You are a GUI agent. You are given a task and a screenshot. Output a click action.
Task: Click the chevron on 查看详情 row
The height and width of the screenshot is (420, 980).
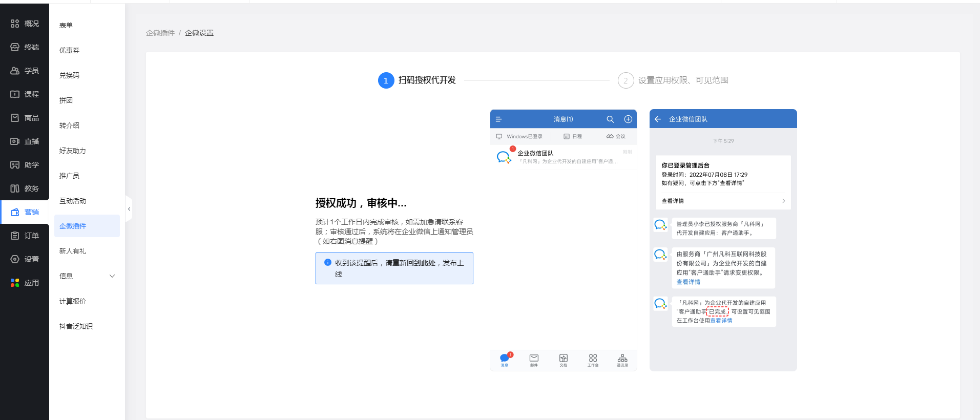(784, 201)
